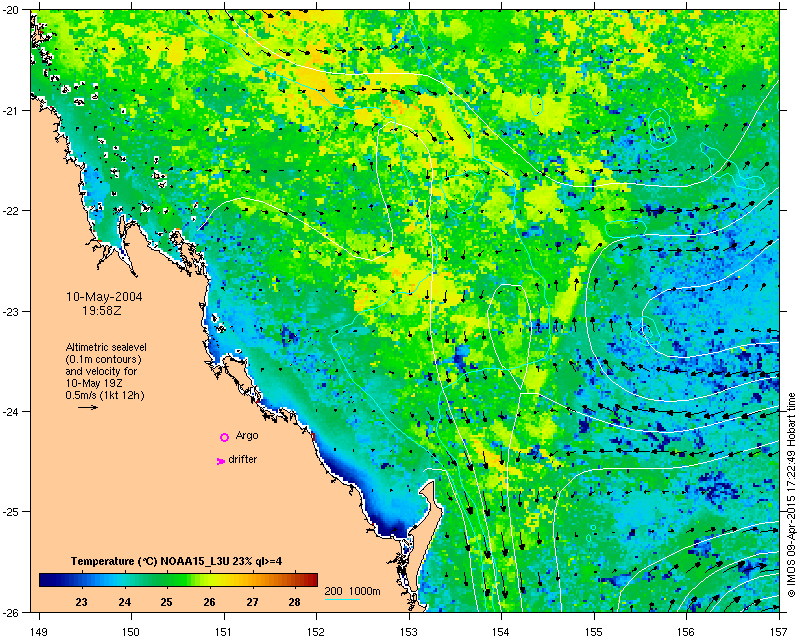Click the 'Temperature (°C) NOAA15_L3U 23% ql>=4' title
800x640 pixels.
point(177,561)
